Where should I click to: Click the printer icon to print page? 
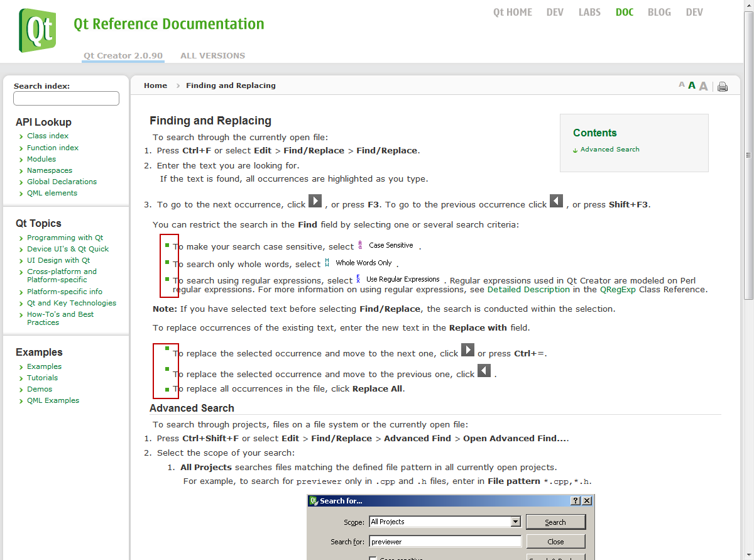coord(723,87)
